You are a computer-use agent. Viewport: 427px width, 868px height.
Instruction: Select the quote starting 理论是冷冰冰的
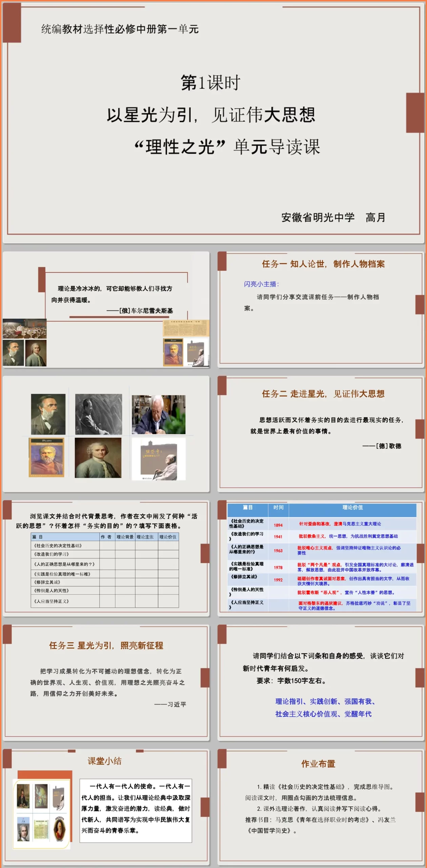(x=111, y=294)
